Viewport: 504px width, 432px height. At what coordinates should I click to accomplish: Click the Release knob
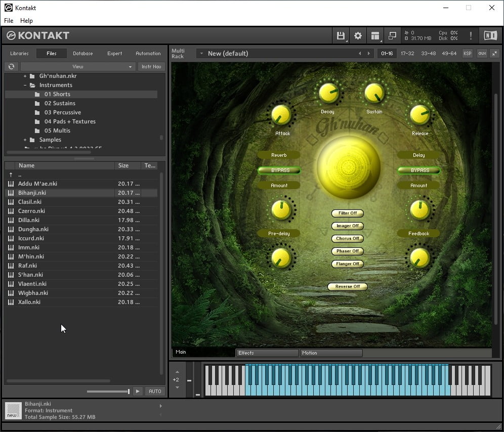[x=420, y=115]
